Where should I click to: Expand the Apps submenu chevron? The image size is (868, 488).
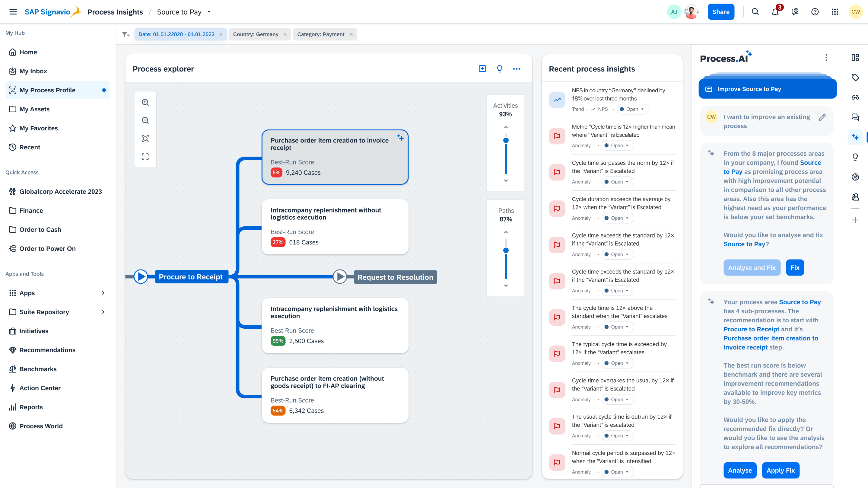pyautogui.click(x=103, y=293)
